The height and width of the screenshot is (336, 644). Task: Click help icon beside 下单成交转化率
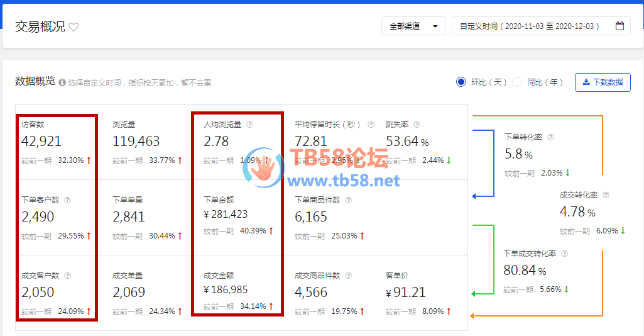[x=564, y=254]
